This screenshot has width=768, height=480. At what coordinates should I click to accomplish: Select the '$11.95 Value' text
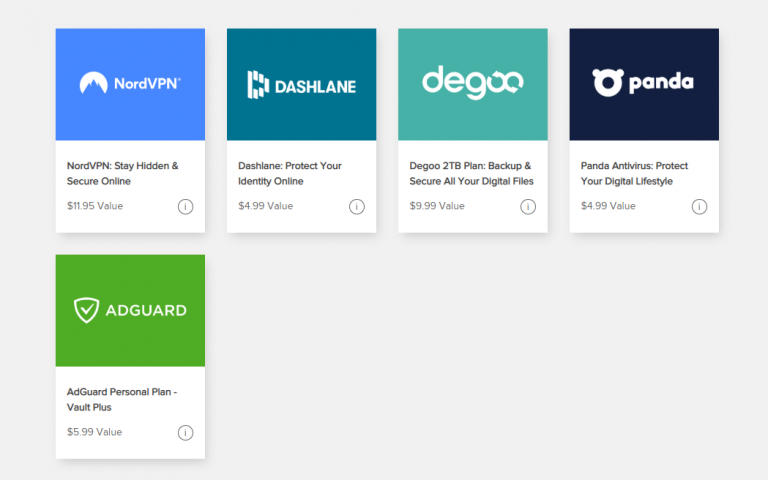point(95,206)
